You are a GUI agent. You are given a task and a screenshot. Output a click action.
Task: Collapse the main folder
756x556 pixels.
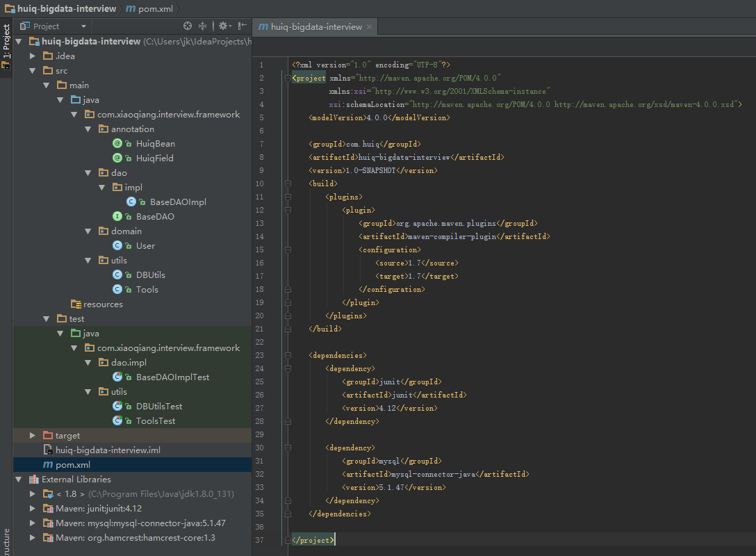47,85
